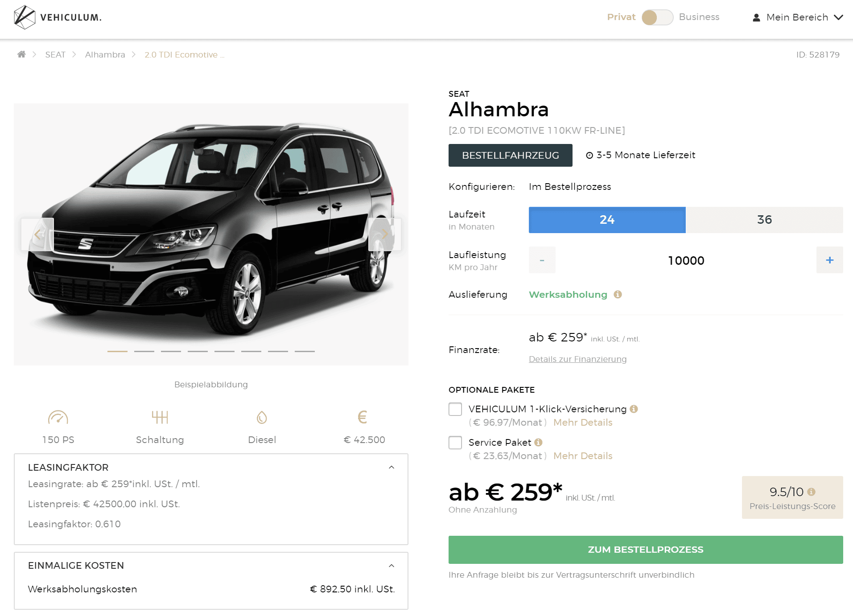Increase Laufleistung with the plus button
Image resolution: width=853 pixels, height=616 pixels.
click(829, 260)
